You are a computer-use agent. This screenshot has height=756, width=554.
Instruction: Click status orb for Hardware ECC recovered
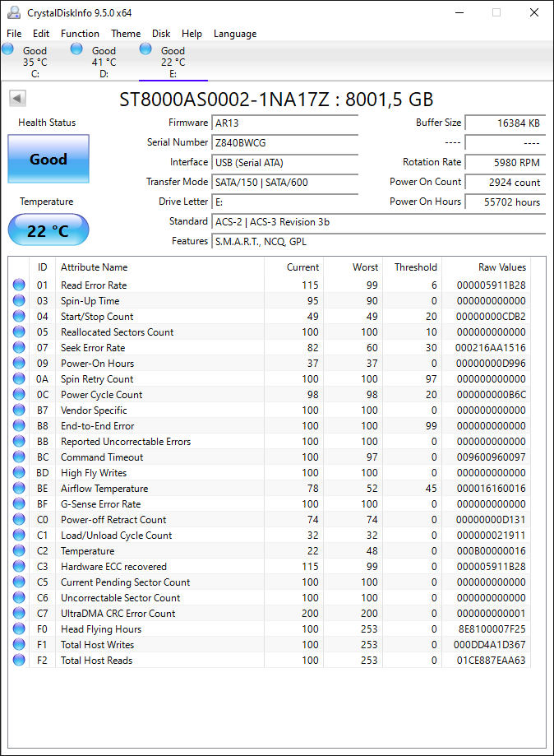pyautogui.click(x=19, y=567)
